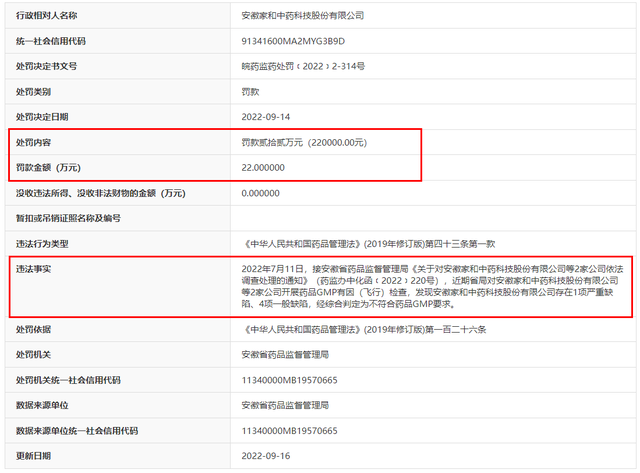The image size is (640, 473).
Task: Select fine amount 22.000000
Action: pyautogui.click(x=263, y=168)
